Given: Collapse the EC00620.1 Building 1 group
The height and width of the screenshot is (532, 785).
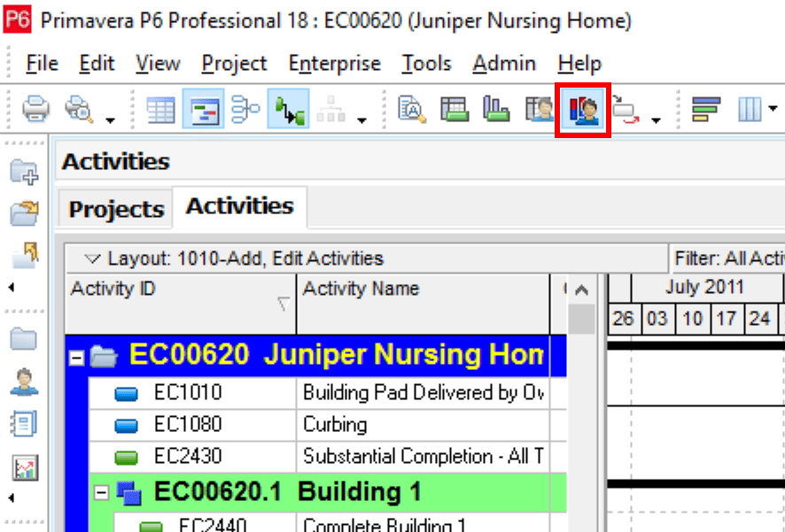Looking at the screenshot, I should pos(99,492).
